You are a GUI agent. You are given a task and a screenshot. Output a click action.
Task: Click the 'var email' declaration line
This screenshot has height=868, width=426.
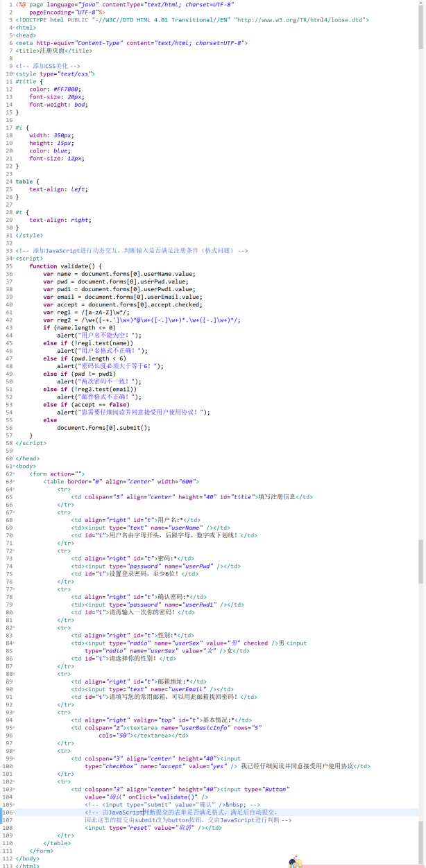tap(123, 297)
